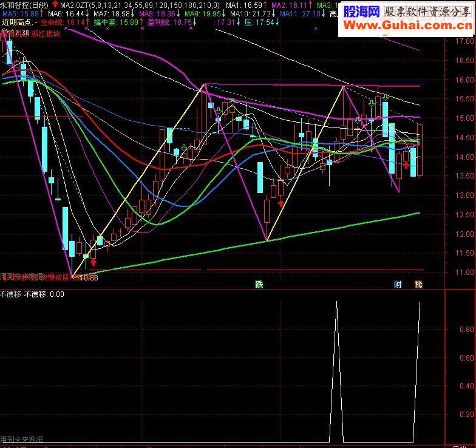Click the 股海网 logo text
The height and width of the screenshot is (448, 476).
click(362, 12)
